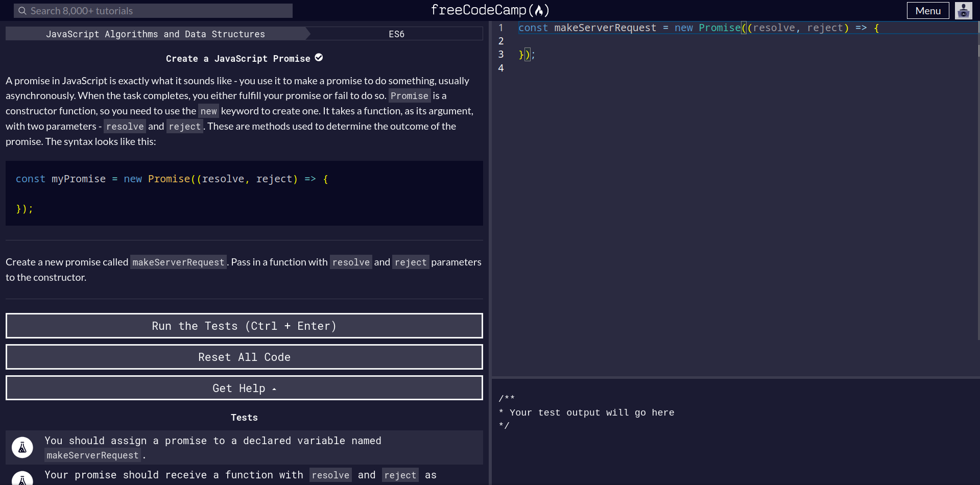Click the Reset All Code button
The height and width of the screenshot is (485, 980).
tap(244, 356)
